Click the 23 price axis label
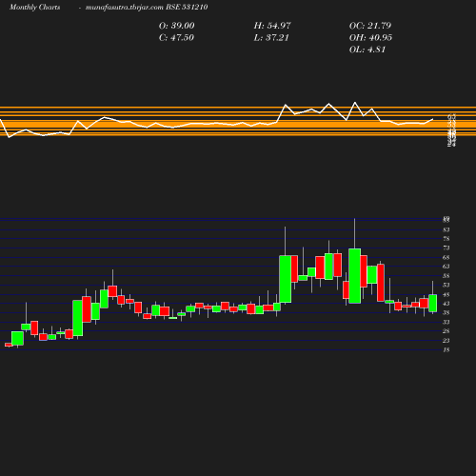 click(x=446, y=341)
